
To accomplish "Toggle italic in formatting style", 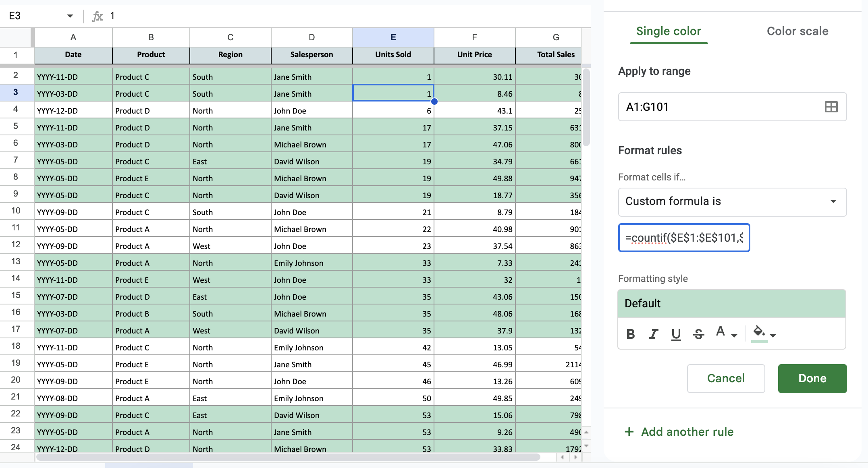I will (x=653, y=334).
